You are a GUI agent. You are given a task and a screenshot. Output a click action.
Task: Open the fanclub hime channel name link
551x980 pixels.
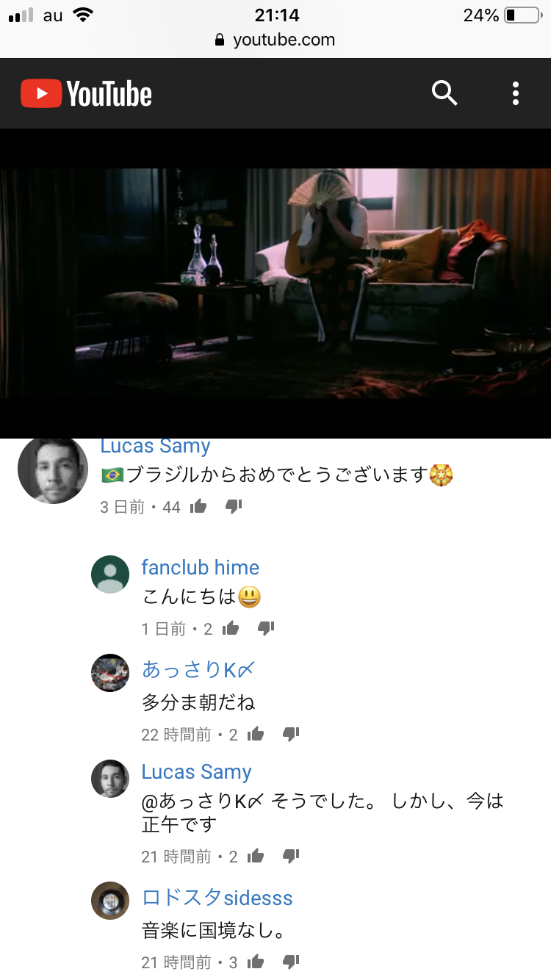(x=200, y=567)
